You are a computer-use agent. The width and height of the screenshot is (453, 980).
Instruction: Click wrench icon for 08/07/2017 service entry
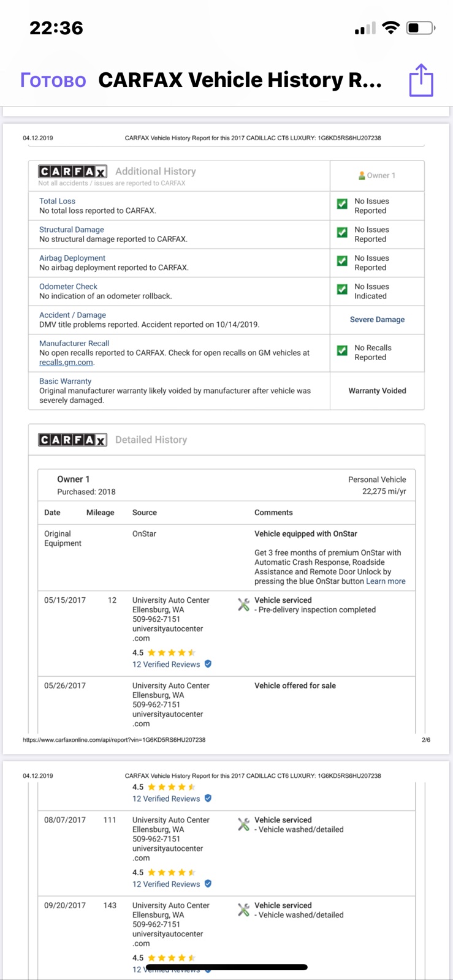coord(243,824)
